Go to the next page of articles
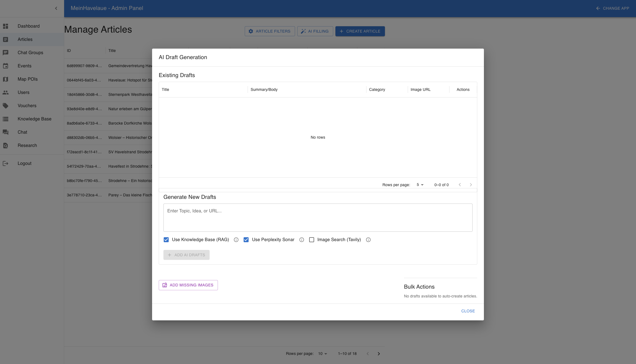This screenshot has height=364, width=636. [x=379, y=354]
